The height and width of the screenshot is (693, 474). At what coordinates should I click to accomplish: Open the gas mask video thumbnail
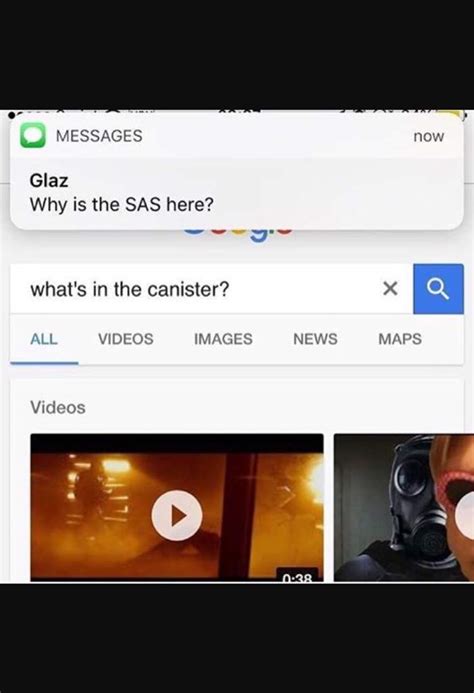point(404,507)
